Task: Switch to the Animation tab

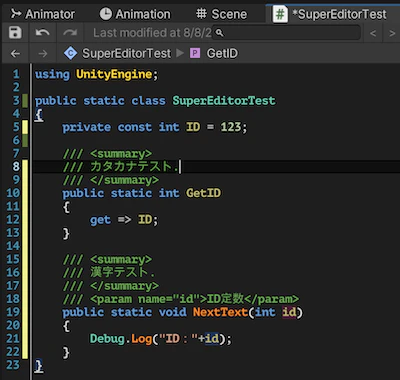Action: tap(135, 14)
